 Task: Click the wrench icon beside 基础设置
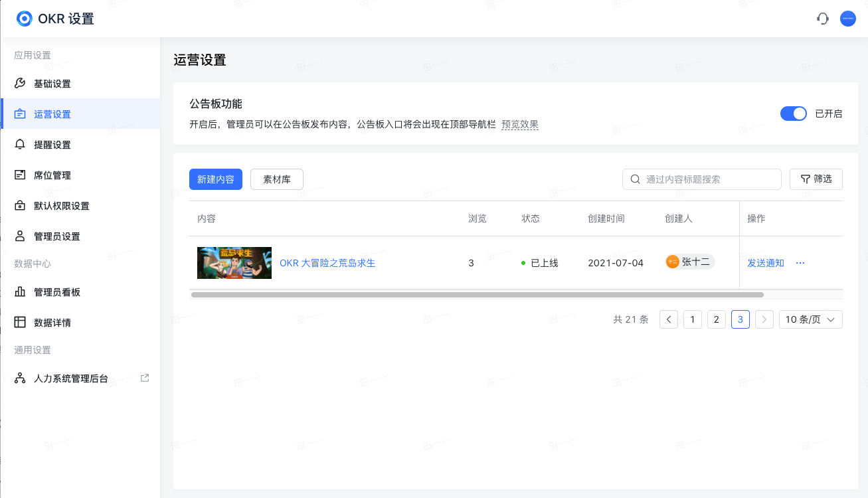click(20, 84)
